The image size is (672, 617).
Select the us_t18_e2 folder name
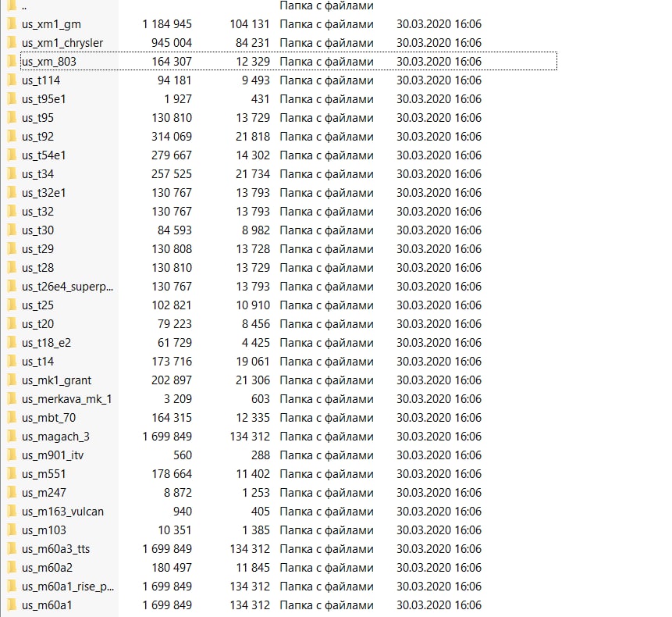(x=46, y=343)
